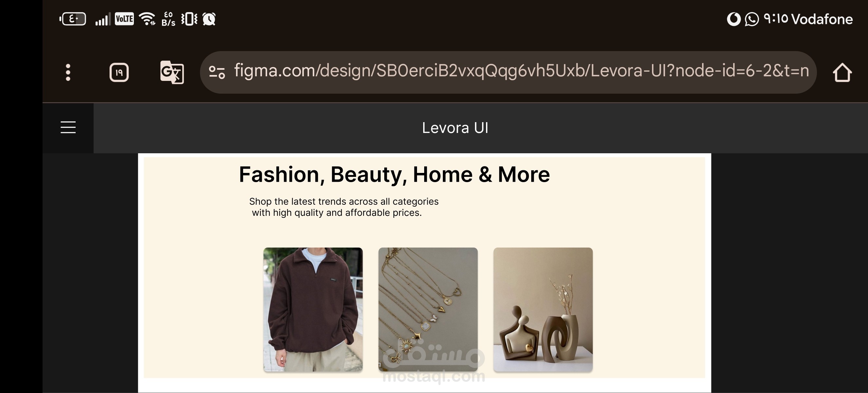Tap the battery indicator in status bar
Viewport: 868px width, 393px height.
pyautogui.click(x=72, y=19)
